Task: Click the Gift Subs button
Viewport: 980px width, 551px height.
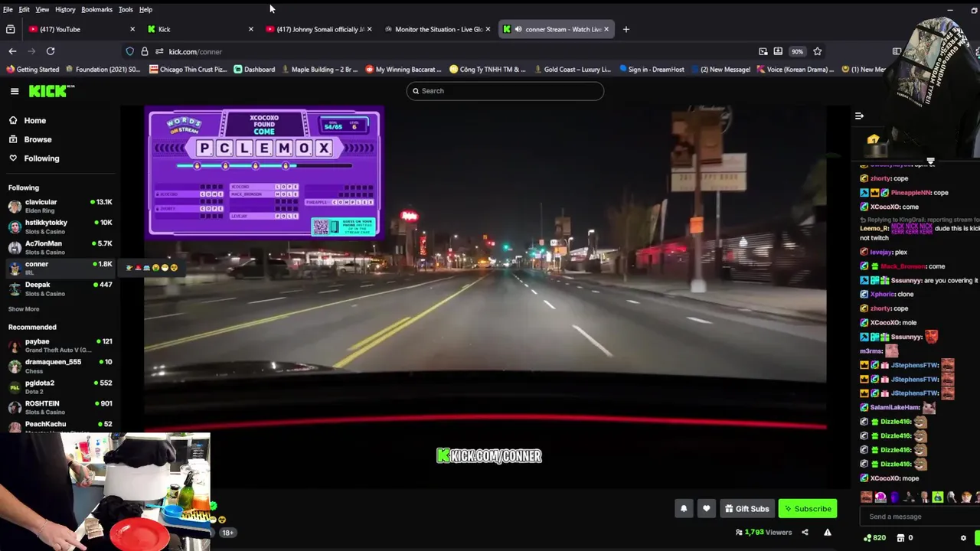Action: (747, 509)
